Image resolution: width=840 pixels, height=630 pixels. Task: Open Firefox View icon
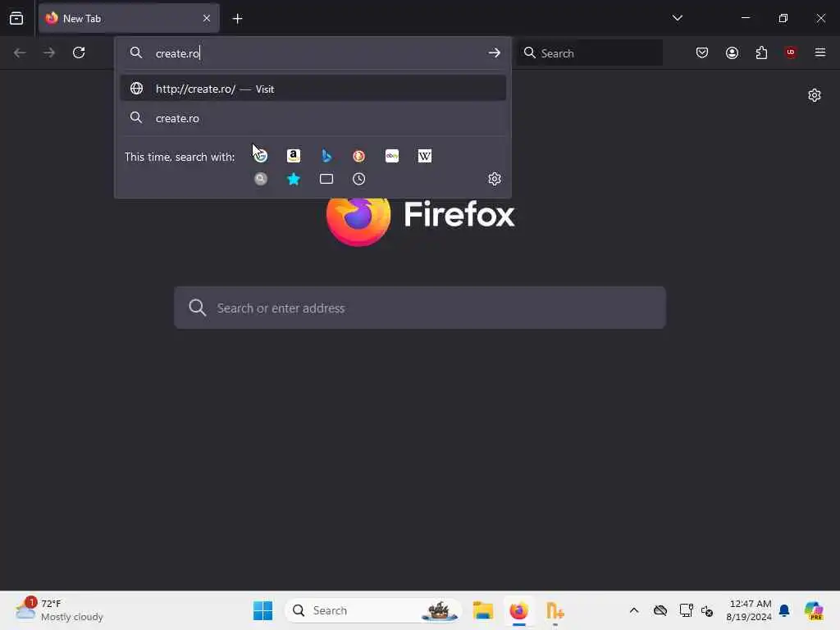[x=16, y=18]
